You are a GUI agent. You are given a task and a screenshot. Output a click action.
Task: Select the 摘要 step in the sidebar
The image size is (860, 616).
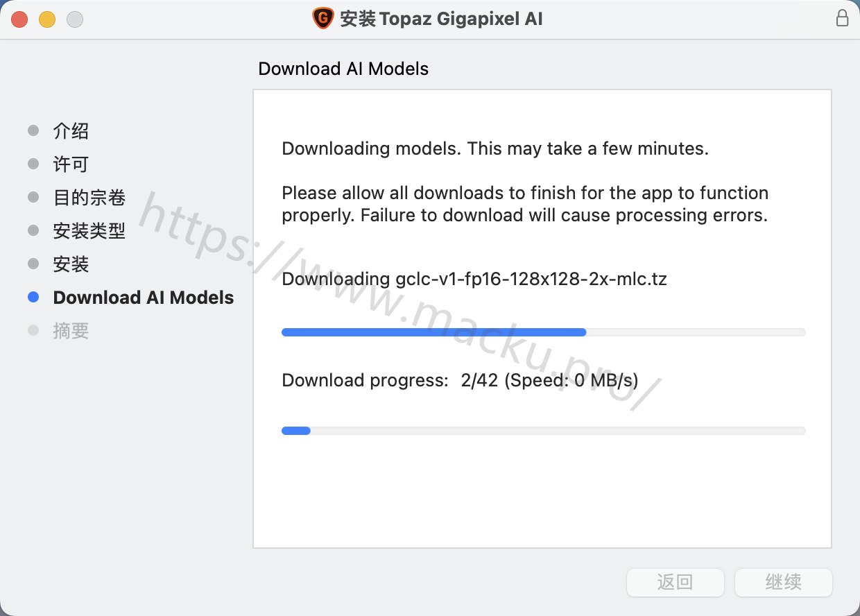tap(71, 331)
